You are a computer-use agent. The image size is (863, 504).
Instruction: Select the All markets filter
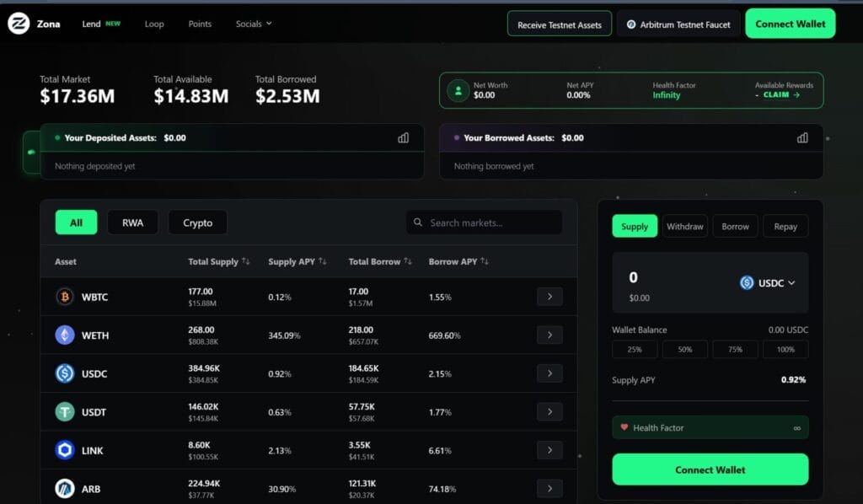pos(76,223)
